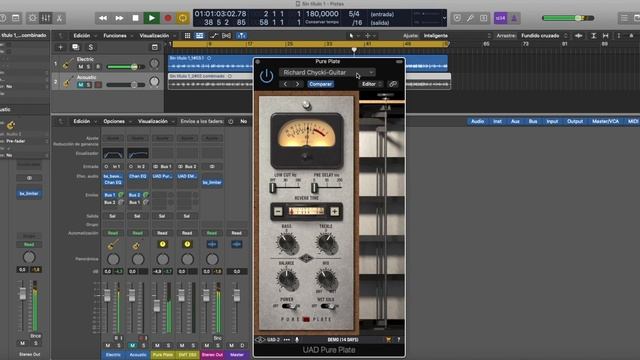Viewport: 640px width, 360px height.
Task: Open the Chan EQ slot on the Acoustic strip
Action: click(x=138, y=176)
